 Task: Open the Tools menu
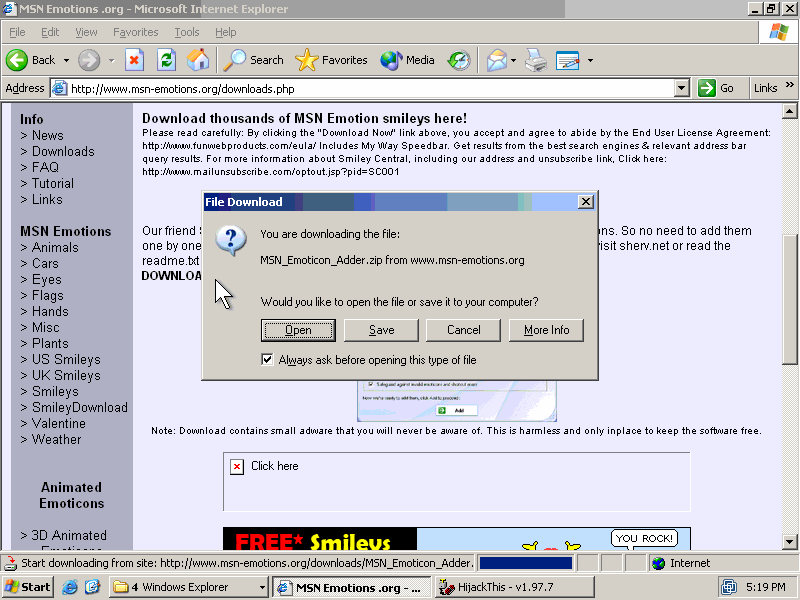point(187,32)
